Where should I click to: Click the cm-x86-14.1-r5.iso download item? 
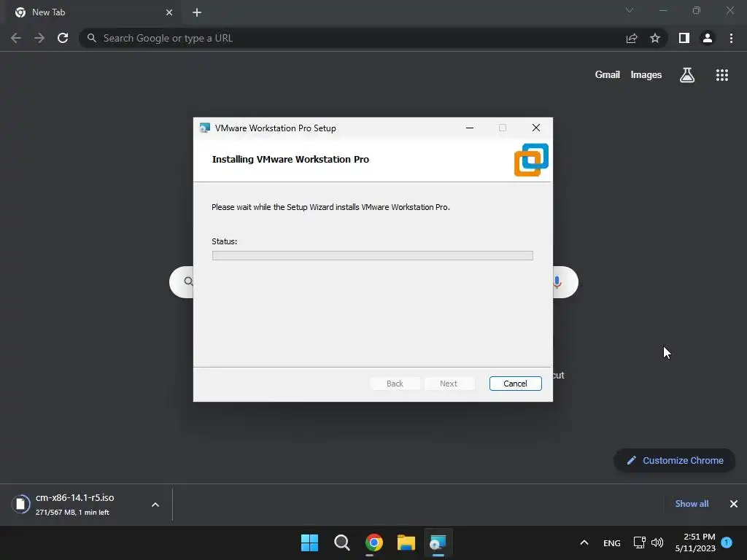(x=76, y=505)
